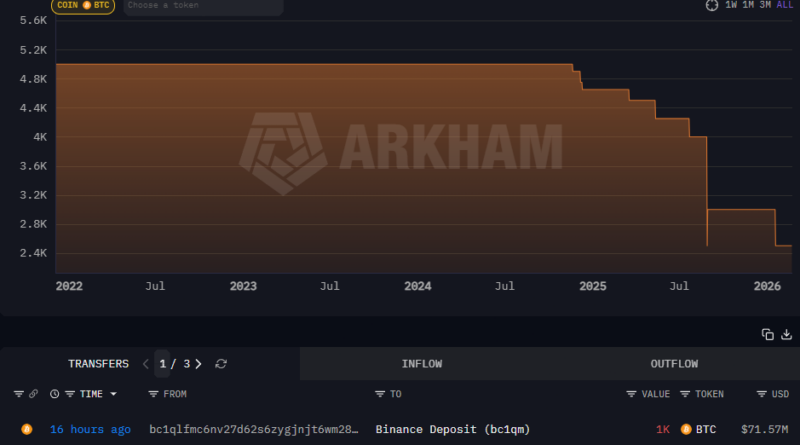Screen dimensions: 800x445
Task: Select the 1W time range
Action: pos(732,5)
